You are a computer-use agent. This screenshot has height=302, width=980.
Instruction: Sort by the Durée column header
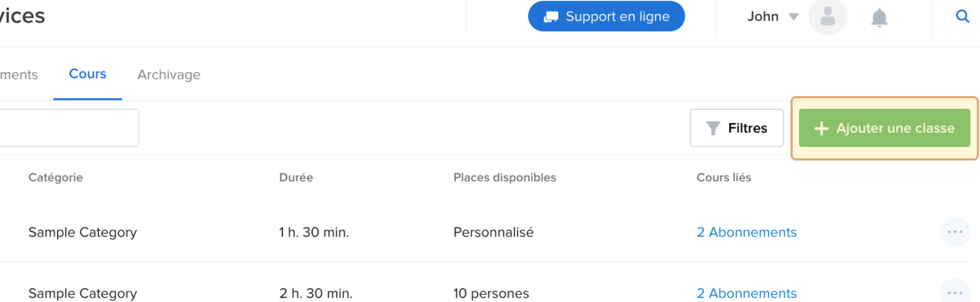point(296,177)
